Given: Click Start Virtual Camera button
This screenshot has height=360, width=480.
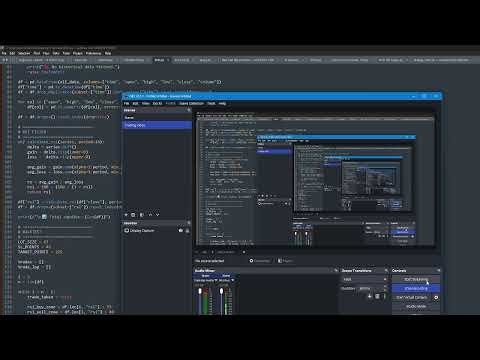Looking at the screenshot, I should (x=412, y=297).
